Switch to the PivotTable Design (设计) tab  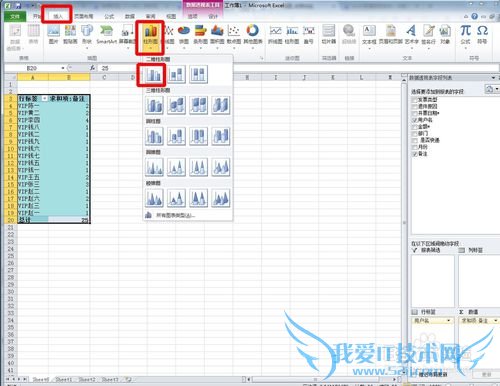(213, 16)
